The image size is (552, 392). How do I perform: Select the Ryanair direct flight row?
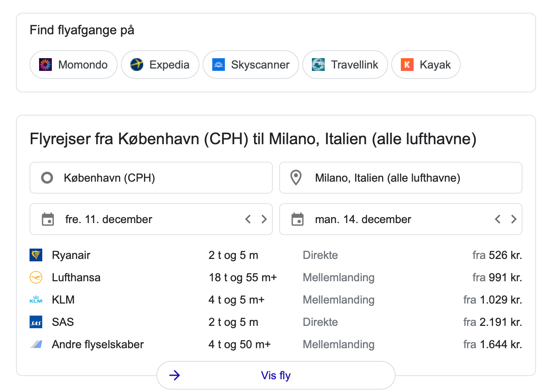point(275,255)
